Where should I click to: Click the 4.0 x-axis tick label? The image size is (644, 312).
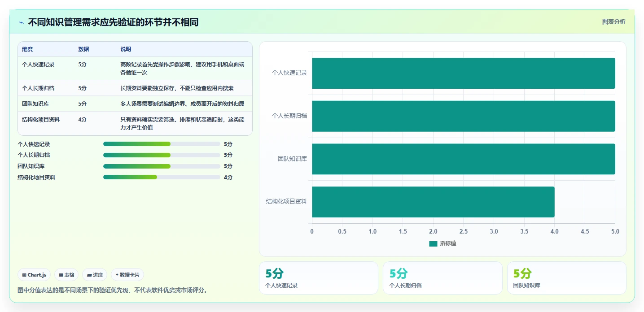(x=555, y=232)
